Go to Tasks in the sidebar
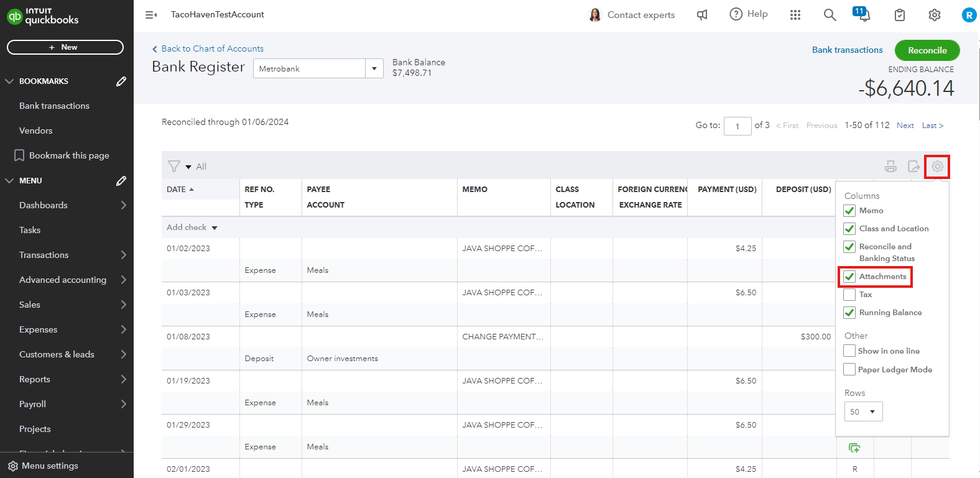The image size is (980, 478). pos(30,230)
